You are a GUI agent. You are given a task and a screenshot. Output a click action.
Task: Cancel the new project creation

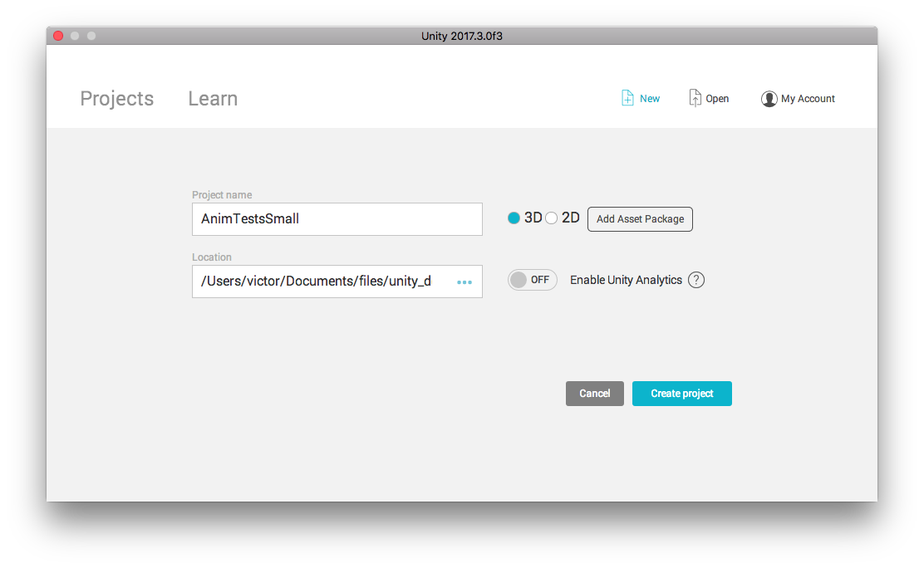[x=594, y=393]
